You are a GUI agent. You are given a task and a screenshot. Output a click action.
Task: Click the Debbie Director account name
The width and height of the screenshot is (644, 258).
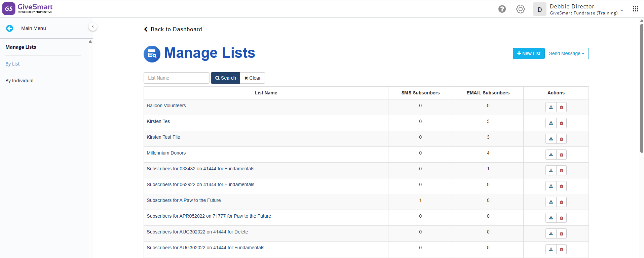[x=572, y=6]
